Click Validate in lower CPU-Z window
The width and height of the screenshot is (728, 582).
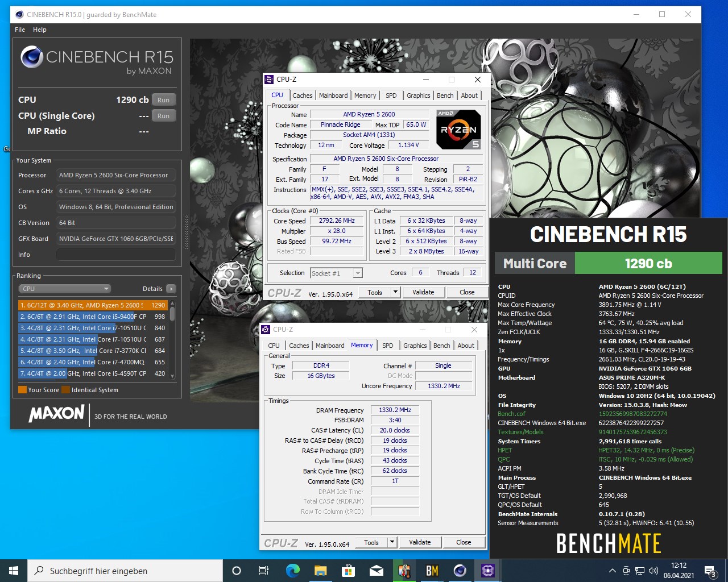[x=420, y=543]
